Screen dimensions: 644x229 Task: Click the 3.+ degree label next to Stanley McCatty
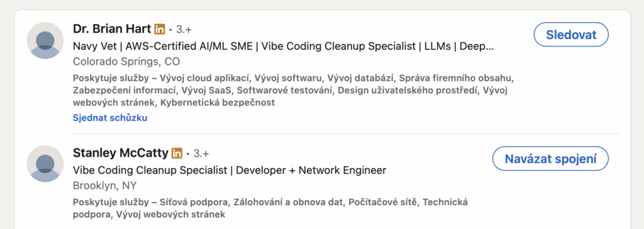[201, 154]
